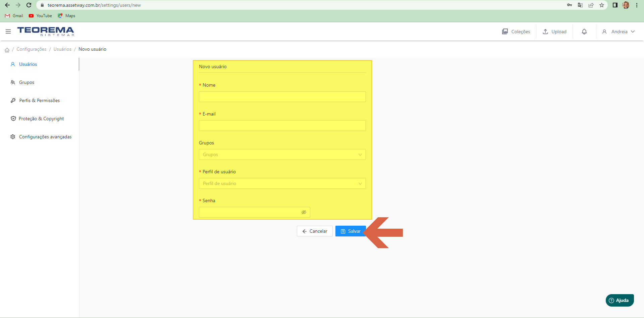Open the Perfil de usuário dropdown
The height and width of the screenshot is (318, 644).
282,183
